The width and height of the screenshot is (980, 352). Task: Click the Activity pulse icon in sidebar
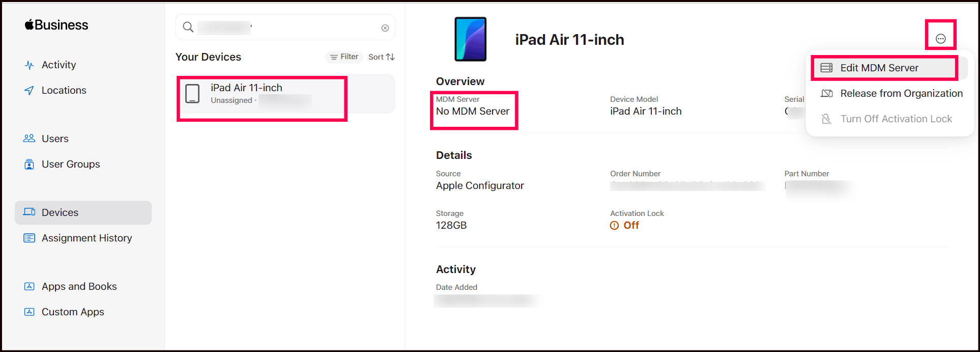30,65
